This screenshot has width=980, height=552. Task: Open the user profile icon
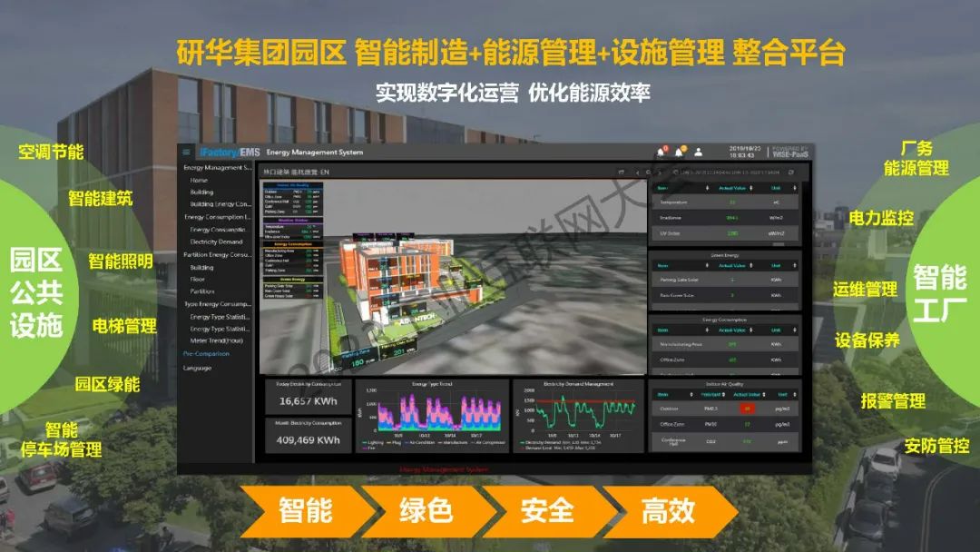(700, 152)
